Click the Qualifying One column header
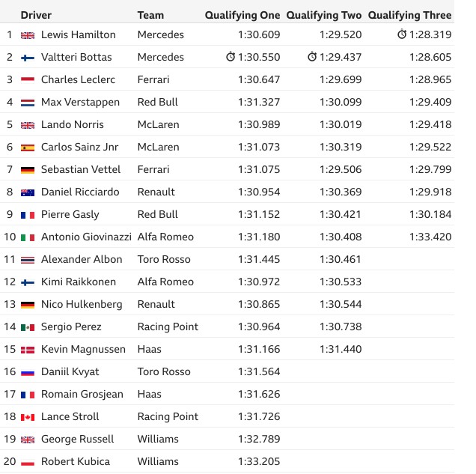 coord(242,15)
